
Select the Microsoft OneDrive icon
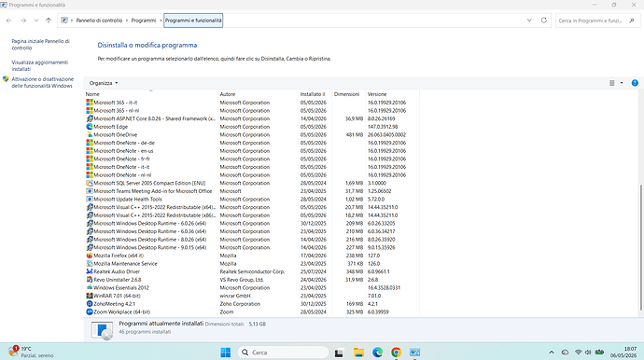click(x=89, y=134)
